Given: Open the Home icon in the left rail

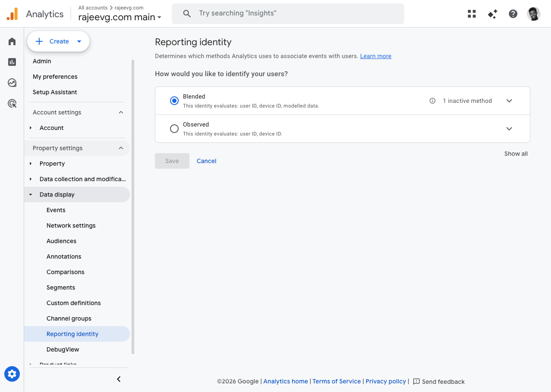Looking at the screenshot, I should click(12, 41).
